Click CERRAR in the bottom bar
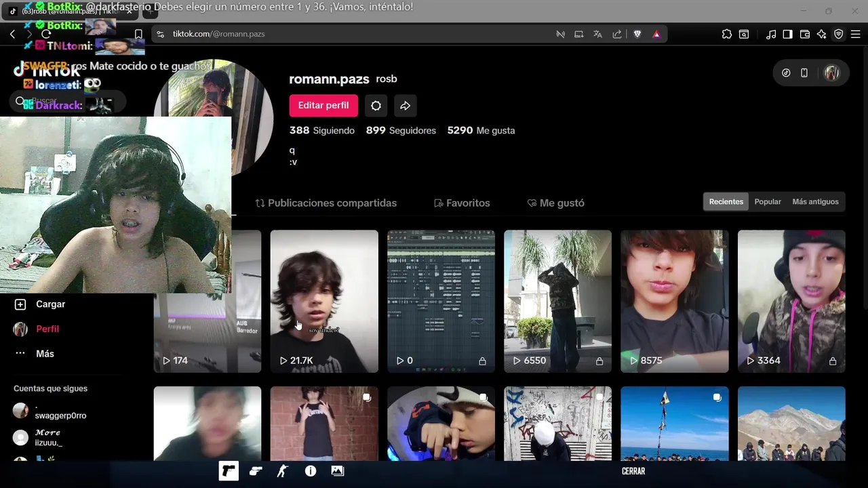The image size is (868, 488). [x=633, y=471]
